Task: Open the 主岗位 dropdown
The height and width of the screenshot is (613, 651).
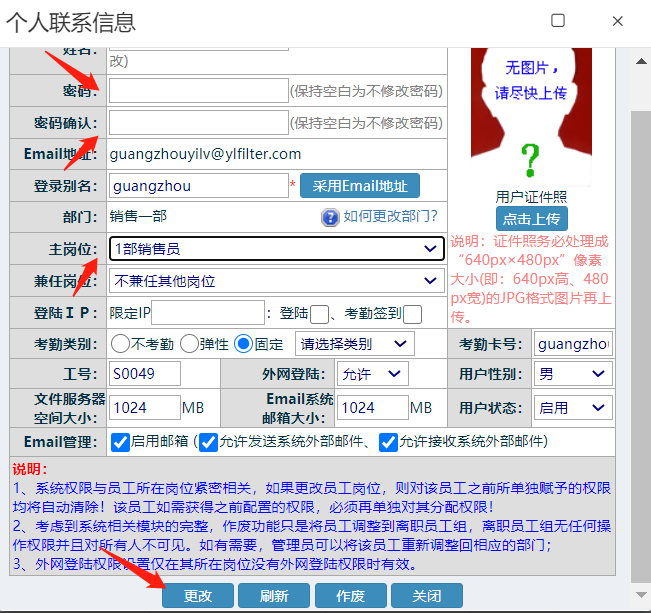Action: [277, 248]
